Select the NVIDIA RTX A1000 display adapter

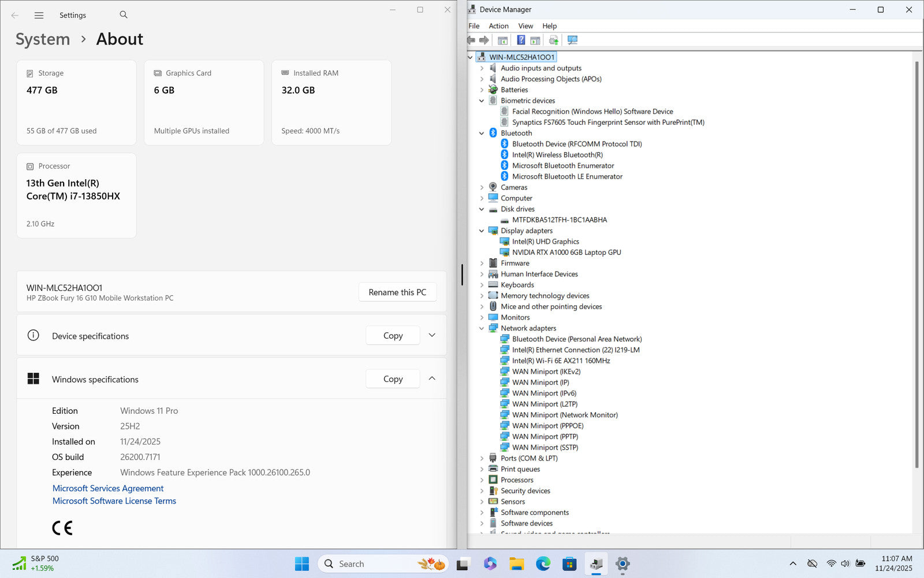coord(566,253)
